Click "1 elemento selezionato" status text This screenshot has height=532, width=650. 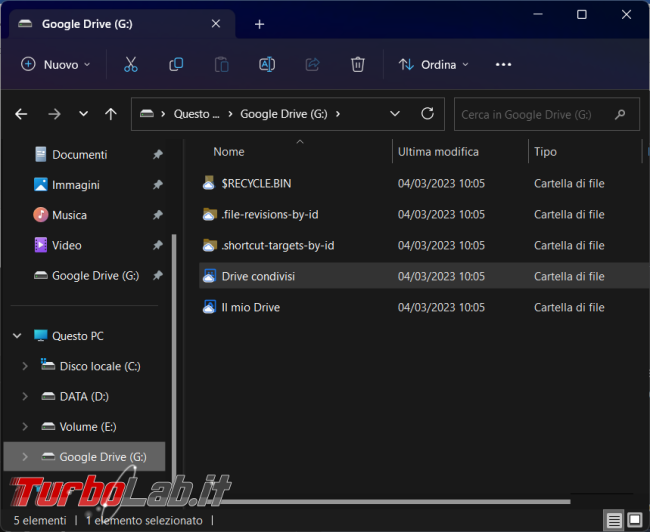pyautogui.click(x=144, y=520)
